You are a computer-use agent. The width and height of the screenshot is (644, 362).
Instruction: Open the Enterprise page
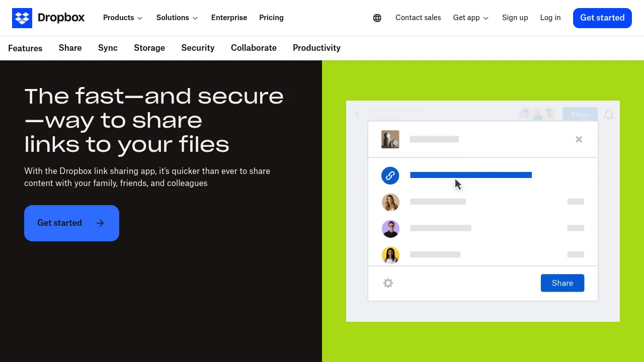coord(229,18)
